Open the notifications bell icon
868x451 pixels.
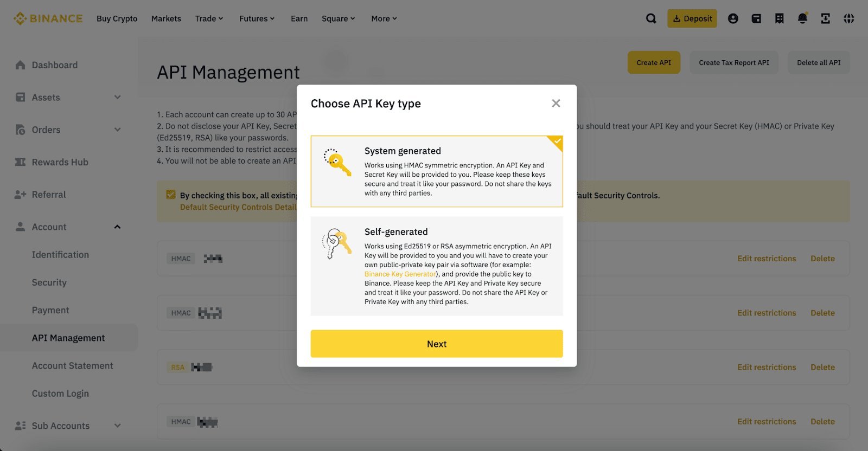click(x=803, y=18)
